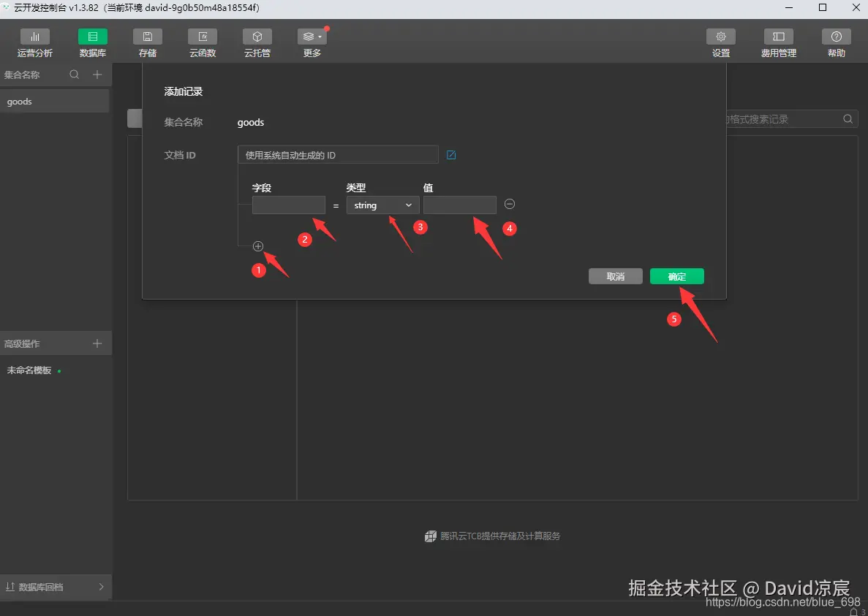Open the string 类型 dropdown
The height and width of the screenshot is (616, 868).
382,205
